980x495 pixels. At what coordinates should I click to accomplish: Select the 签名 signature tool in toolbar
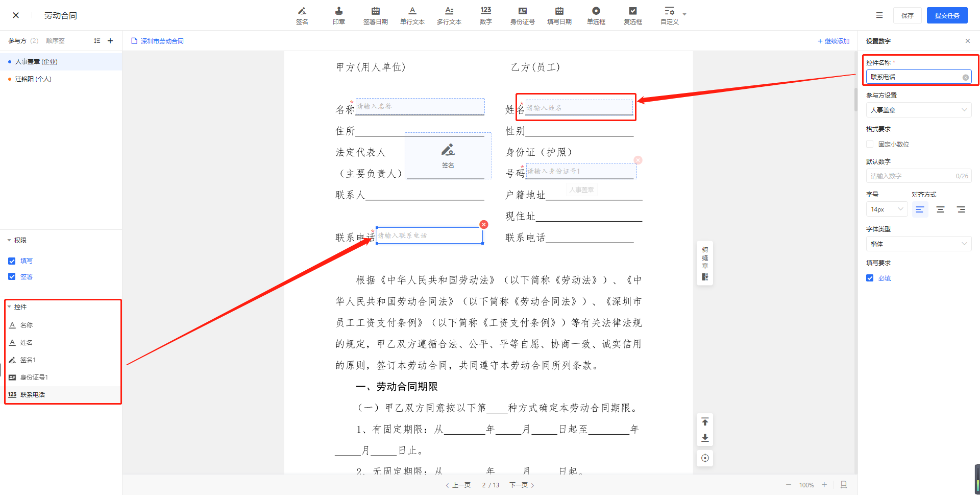(x=302, y=15)
